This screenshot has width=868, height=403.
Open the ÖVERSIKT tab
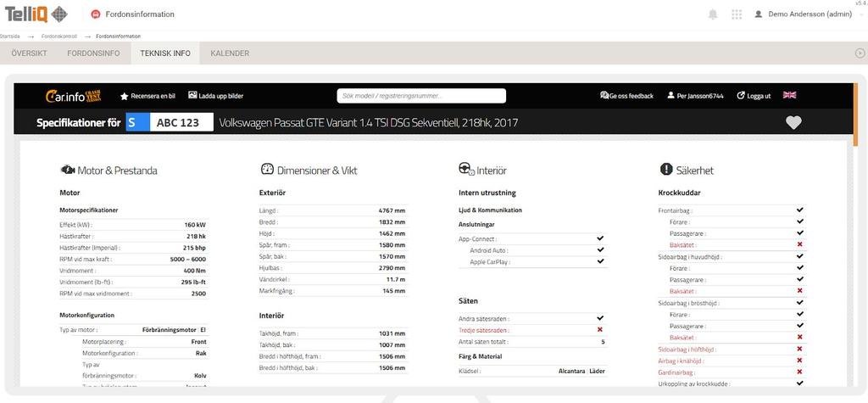30,53
